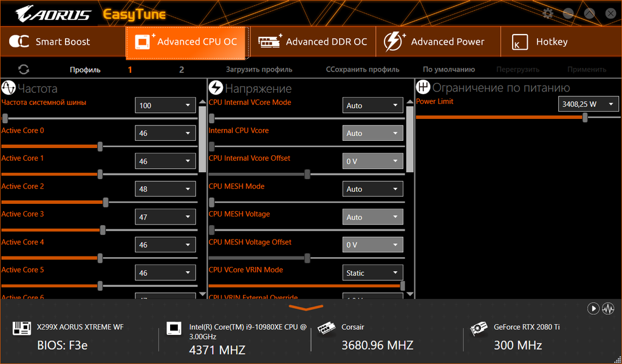Click the AORUS eagle logo
The width and height of the screenshot is (622, 364).
[x=53, y=14]
